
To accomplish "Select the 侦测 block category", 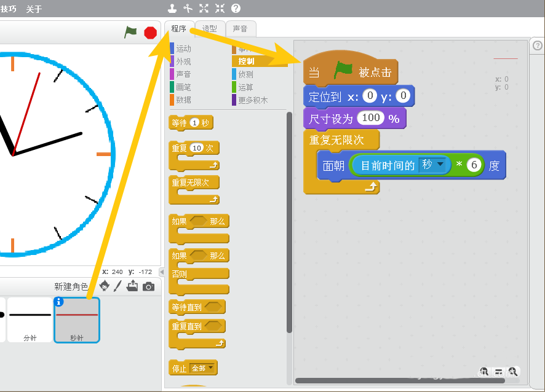I will pos(246,74).
